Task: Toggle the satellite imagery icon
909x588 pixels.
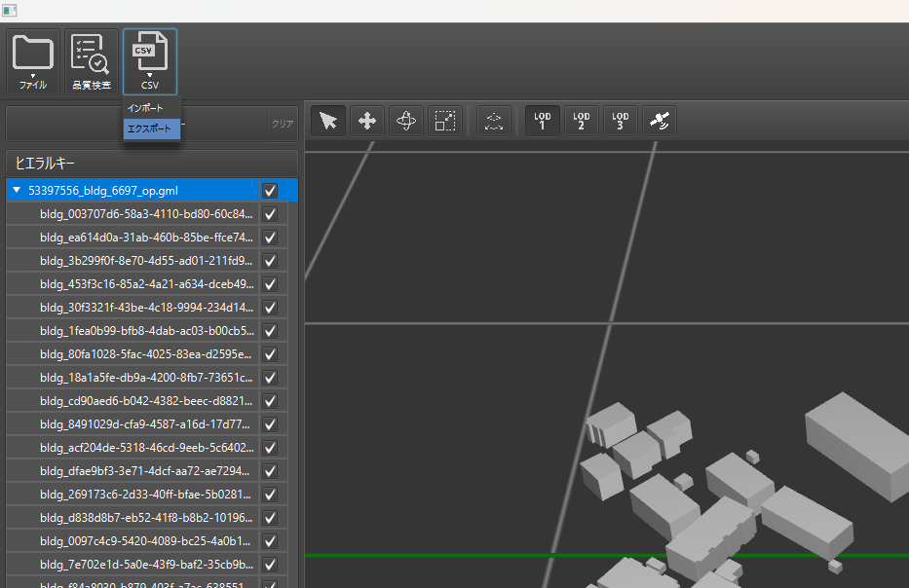Action: point(660,121)
